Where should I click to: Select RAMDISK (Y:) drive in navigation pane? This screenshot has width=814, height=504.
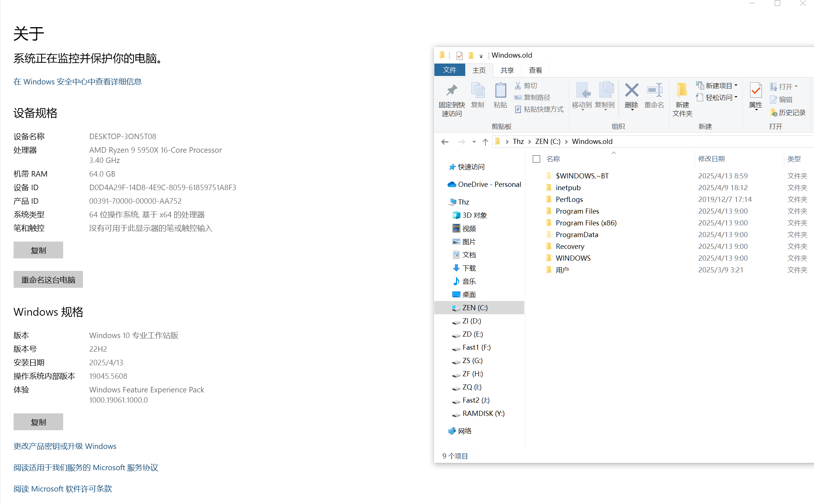[478, 413]
